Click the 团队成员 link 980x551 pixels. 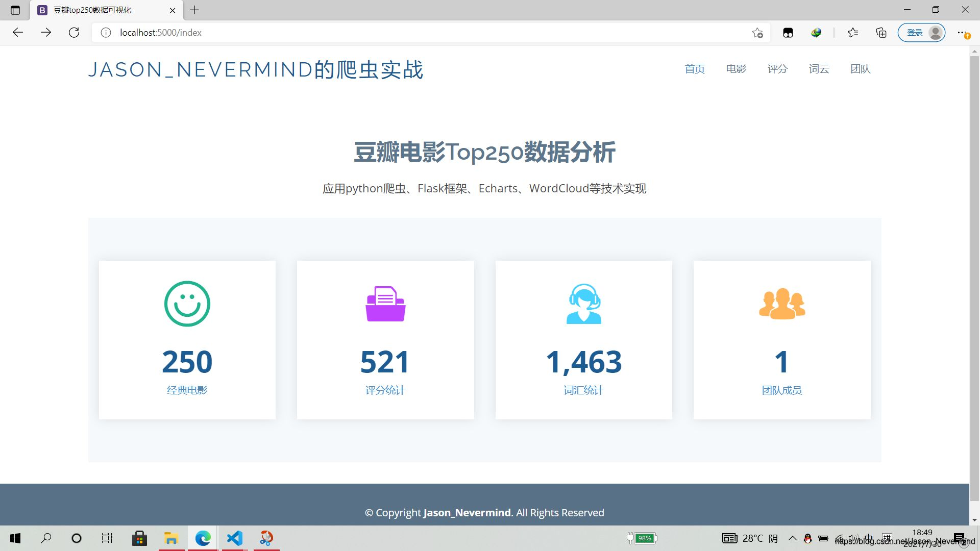point(782,390)
